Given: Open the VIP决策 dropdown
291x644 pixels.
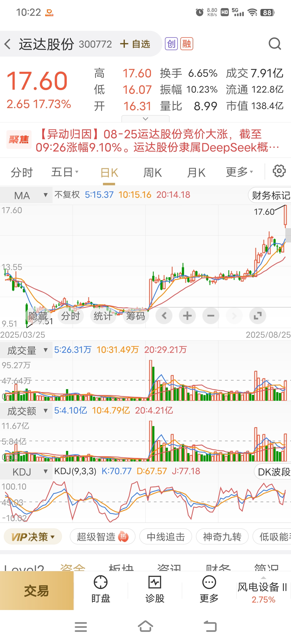Looking at the screenshot, I should (33, 537).
